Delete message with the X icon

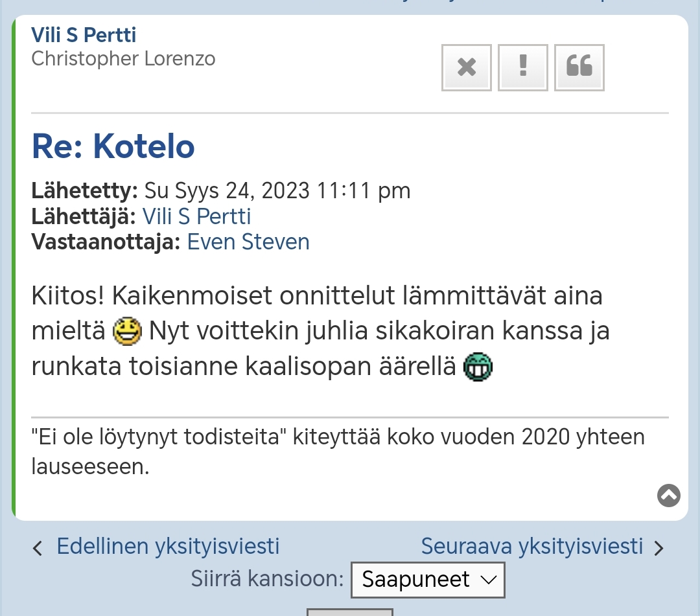(x=467, y=68)
